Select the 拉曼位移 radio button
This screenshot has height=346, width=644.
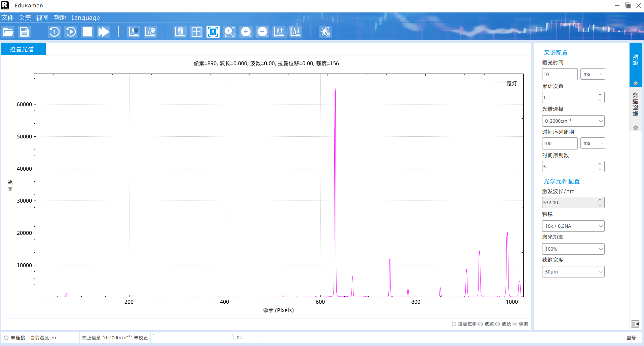(454, 324)
